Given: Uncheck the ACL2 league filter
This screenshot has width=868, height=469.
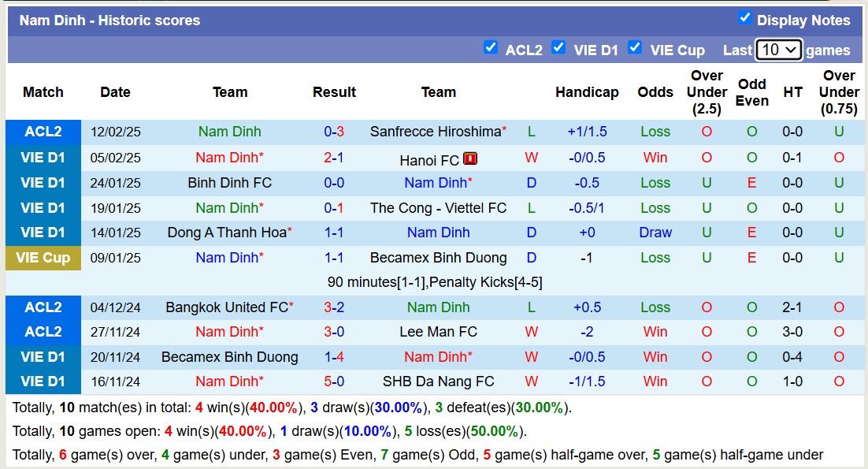Looking at the screenshot, I should pyautogui.click(x=491, y=47).
